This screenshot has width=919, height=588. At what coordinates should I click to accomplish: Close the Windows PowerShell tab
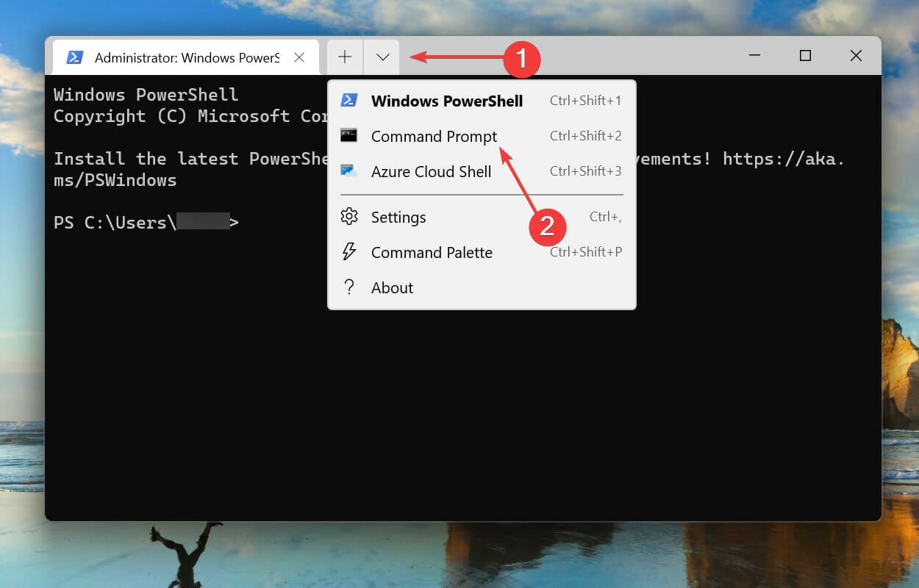[x=299, y=57]
